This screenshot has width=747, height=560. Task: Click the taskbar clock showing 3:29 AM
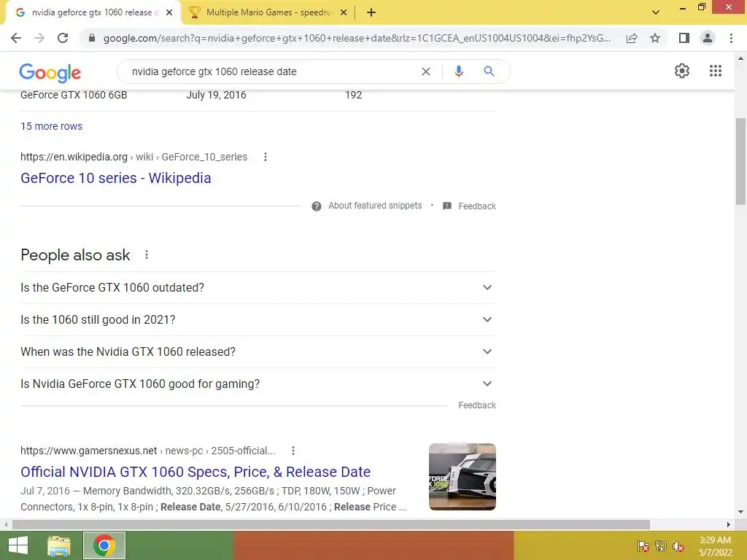pyautogui.click(x=715, y=545)
